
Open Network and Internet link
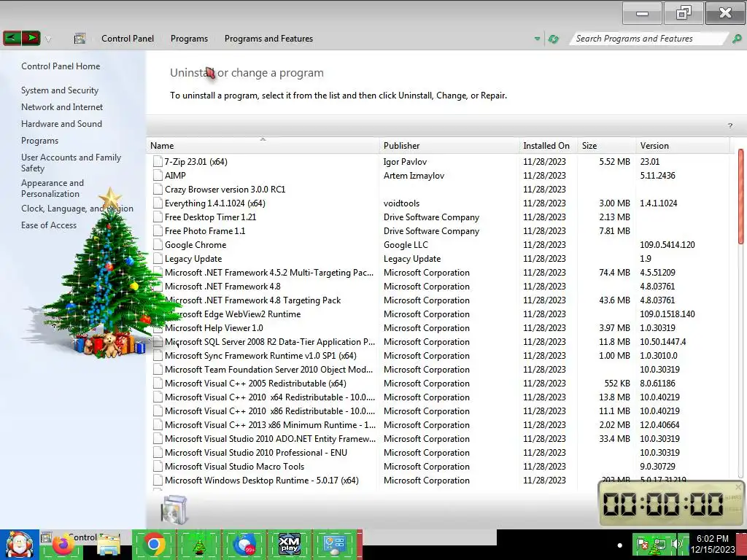tap(62, 107)
